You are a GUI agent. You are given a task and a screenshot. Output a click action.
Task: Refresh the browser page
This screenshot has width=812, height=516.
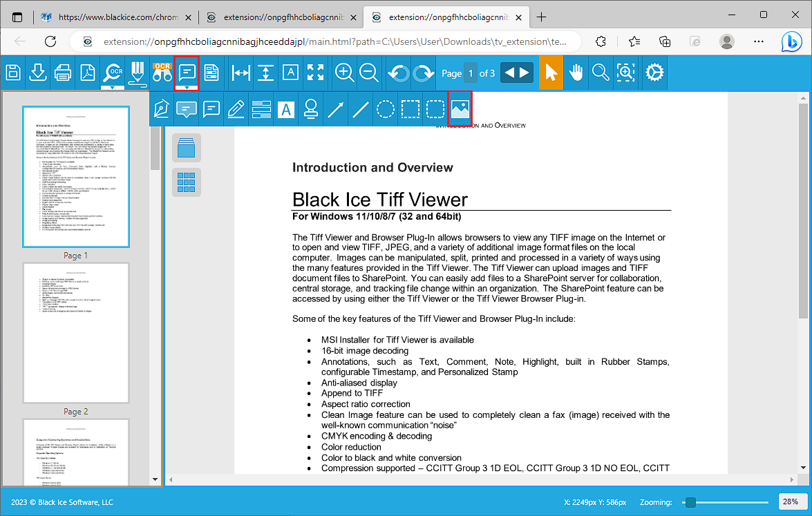50,41
